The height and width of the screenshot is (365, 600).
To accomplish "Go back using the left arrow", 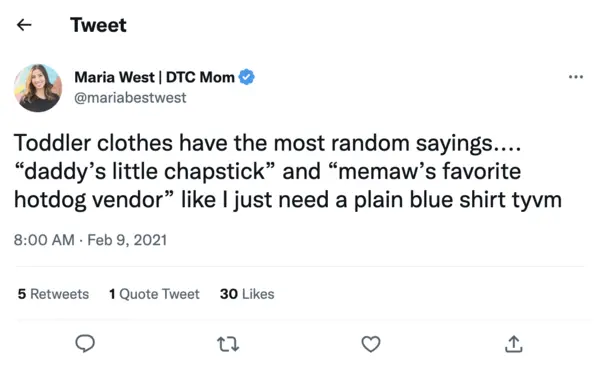I will [x=24, y=25].
